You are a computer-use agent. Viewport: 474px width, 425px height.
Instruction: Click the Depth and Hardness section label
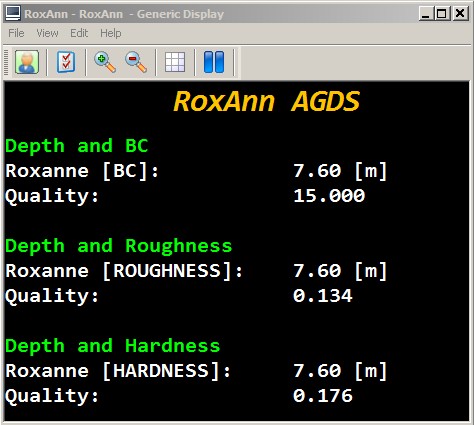click(113, 346)
